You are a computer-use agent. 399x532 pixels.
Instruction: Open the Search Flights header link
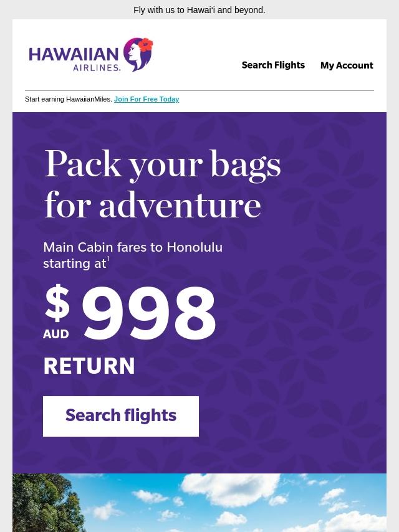tap(273, 65)
